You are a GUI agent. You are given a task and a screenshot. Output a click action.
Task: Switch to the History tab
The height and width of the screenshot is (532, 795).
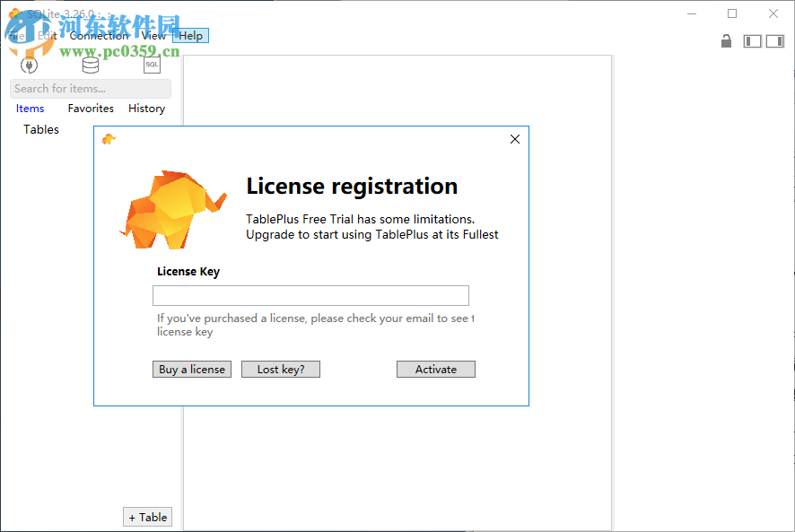click(x=146, y=108)
